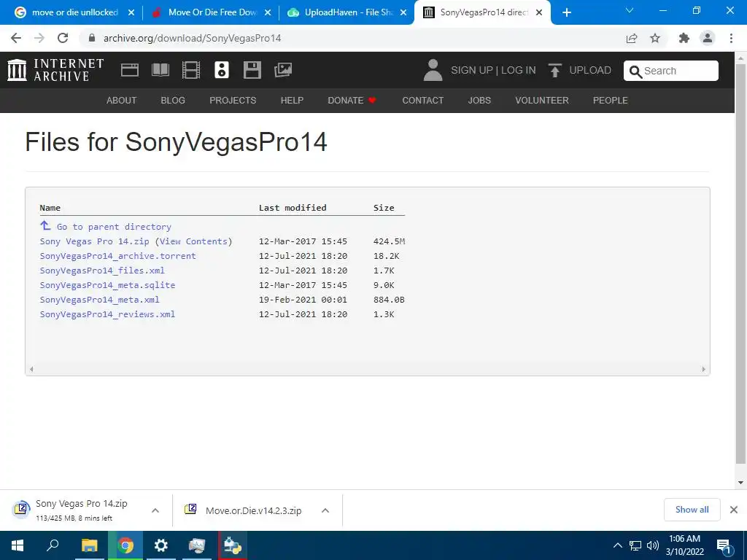Show hidden system tray icons
Screen dimensions: 747x560
617,545
